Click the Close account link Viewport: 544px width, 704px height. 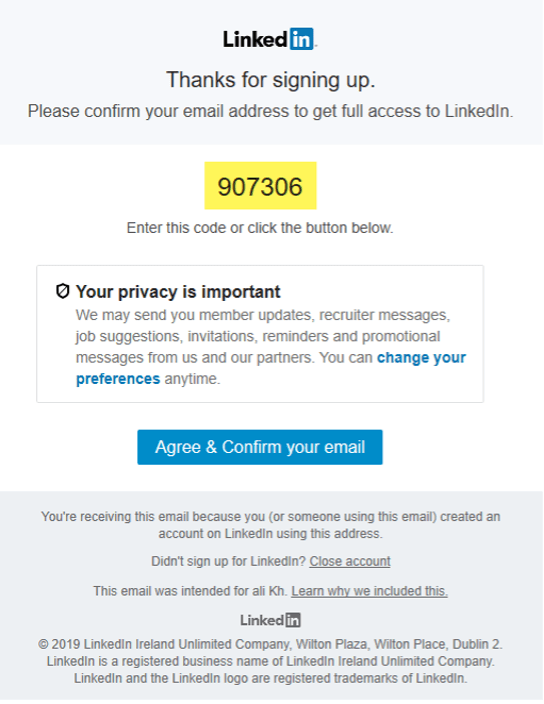click(350, 561)
